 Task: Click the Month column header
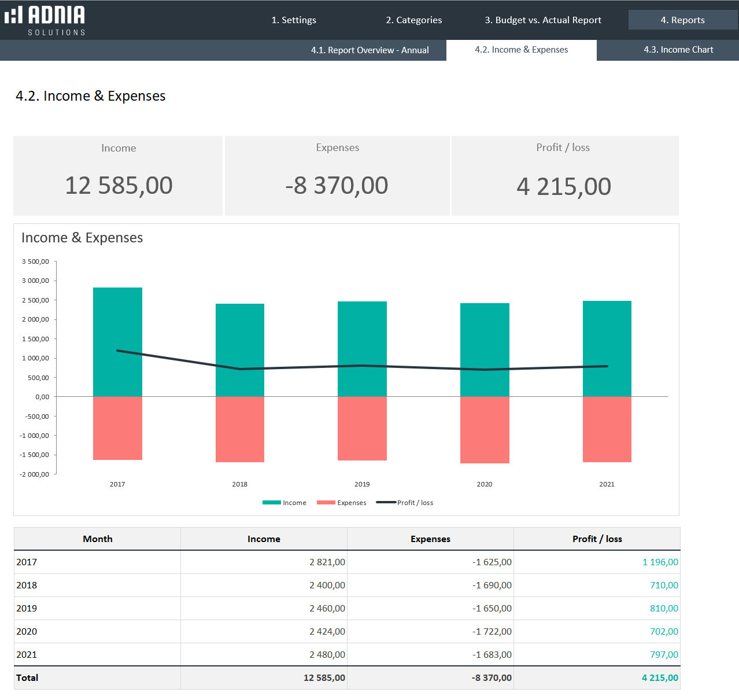click(x=97, y=539)
